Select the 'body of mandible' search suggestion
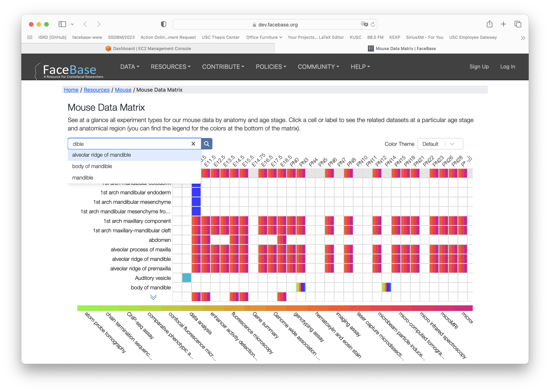The image size is (550, 392). point(92,166)
